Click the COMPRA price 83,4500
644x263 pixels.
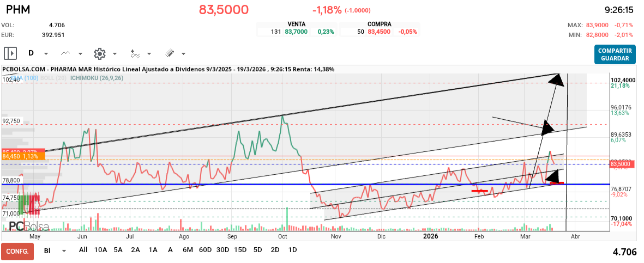(x=379, y=32)
